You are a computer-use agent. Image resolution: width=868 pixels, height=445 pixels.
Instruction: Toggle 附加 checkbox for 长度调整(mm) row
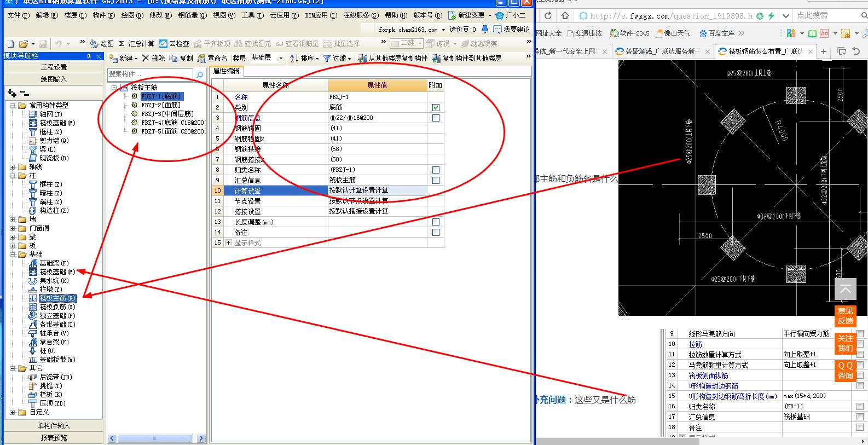pyautogui.click(x=436, y=222)
